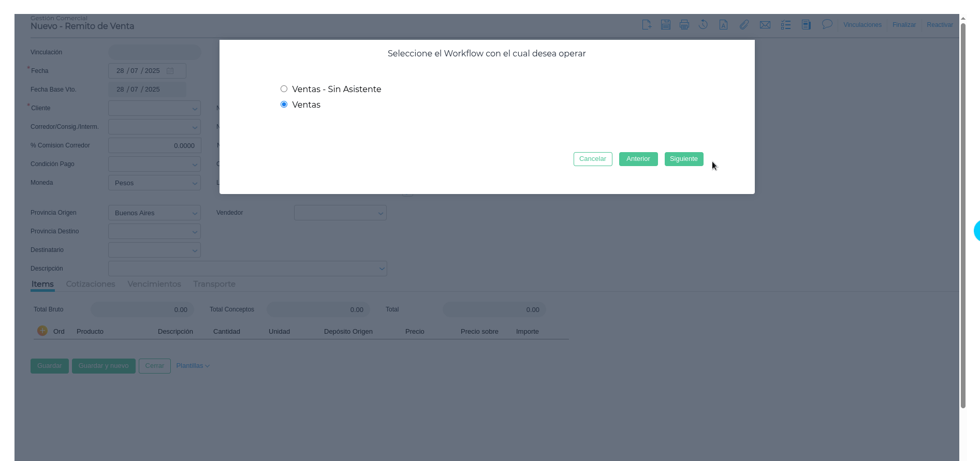Screen dimensions: 980x461
Task: Open comments speech bubble icon
Action: click(827, 24)
